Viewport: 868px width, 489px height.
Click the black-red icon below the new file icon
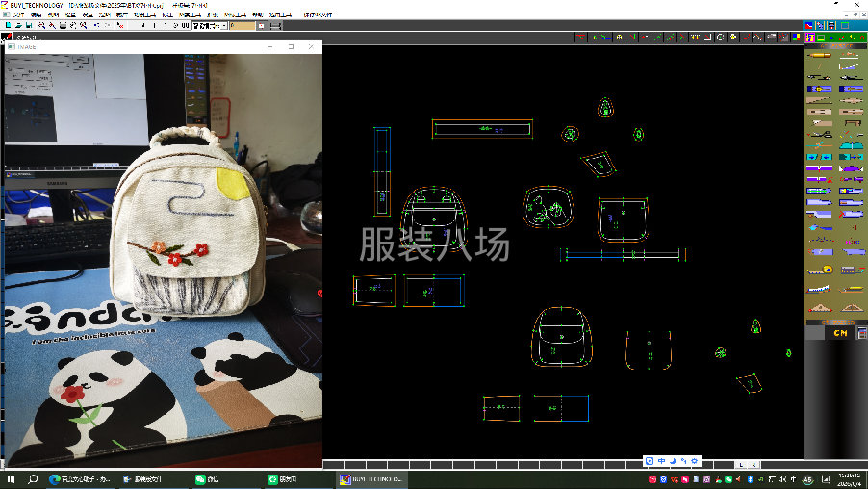click(x=7, y=38)
